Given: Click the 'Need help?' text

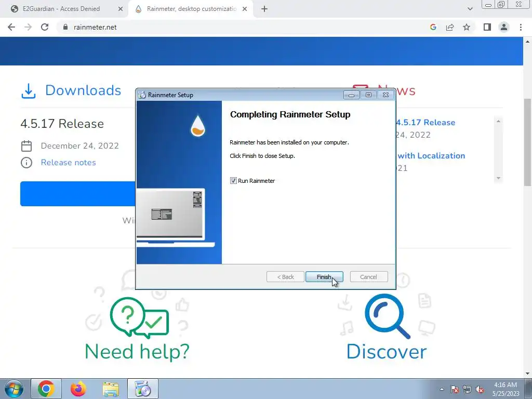Looking at the screenshot, I should pos(137,352).
